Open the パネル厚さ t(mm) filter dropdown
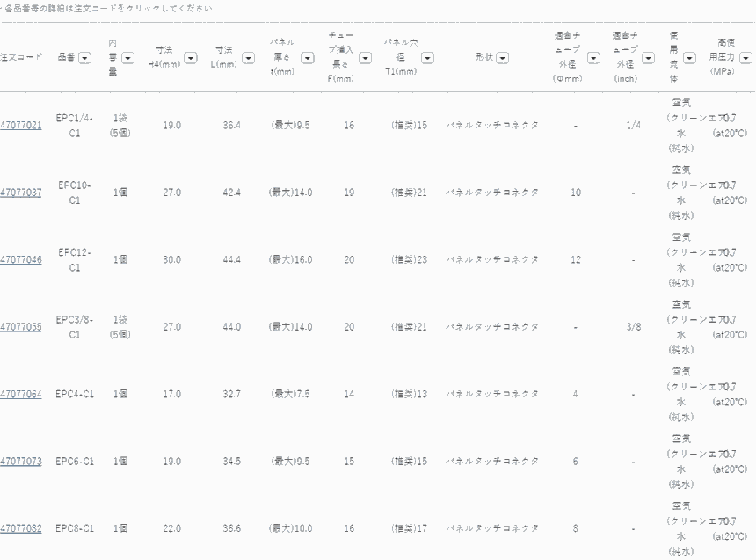Screen dimensions: 756x560 click(x=308, y=58)
